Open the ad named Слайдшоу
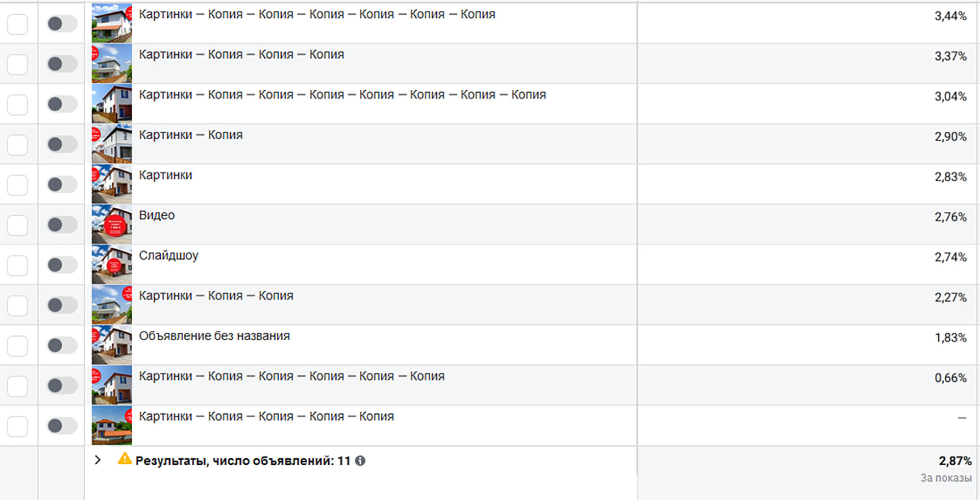 [x=168, y=256]
